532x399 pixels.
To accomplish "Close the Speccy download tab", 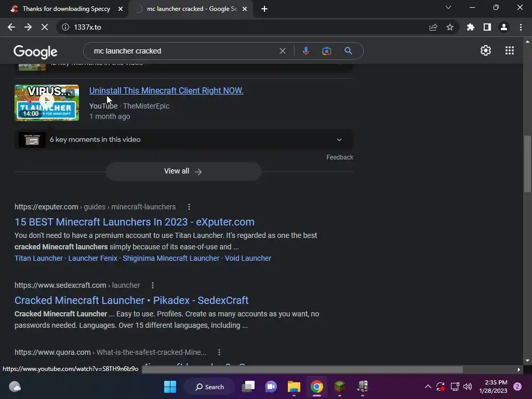I will coord(121,9).
